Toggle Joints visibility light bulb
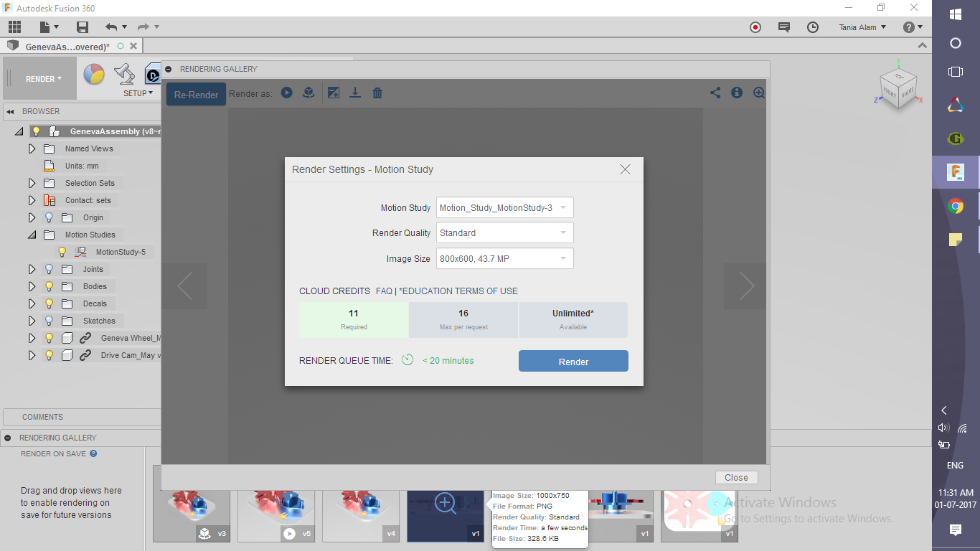The image size is (980, 551). tap(50, 269)
